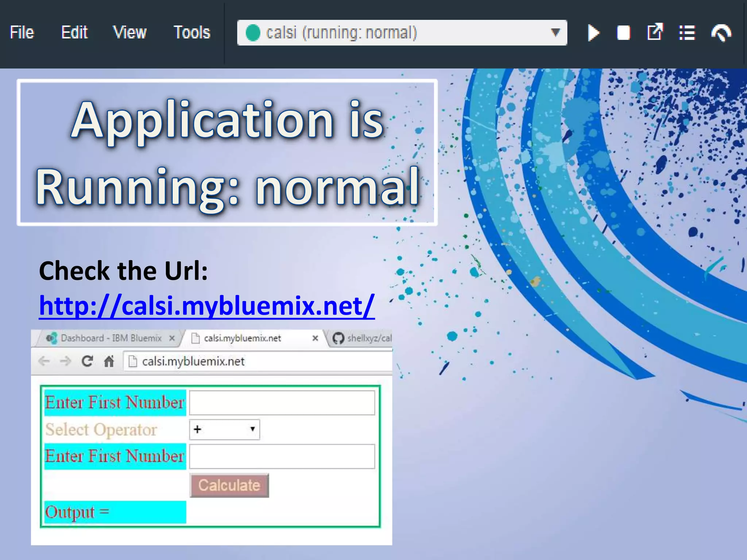Click the Calculate button
The height and width of the screenshot is (560, 747).
point(229,485)
